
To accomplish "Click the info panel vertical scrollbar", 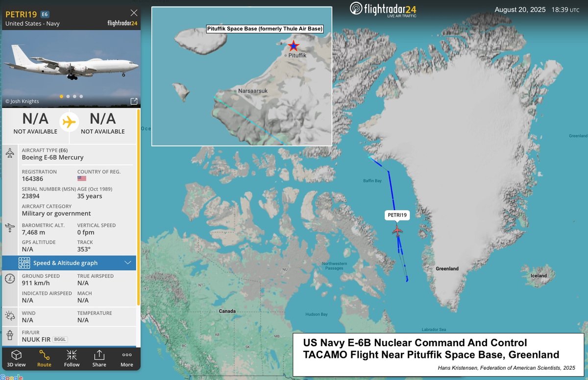I will point(138,207).
